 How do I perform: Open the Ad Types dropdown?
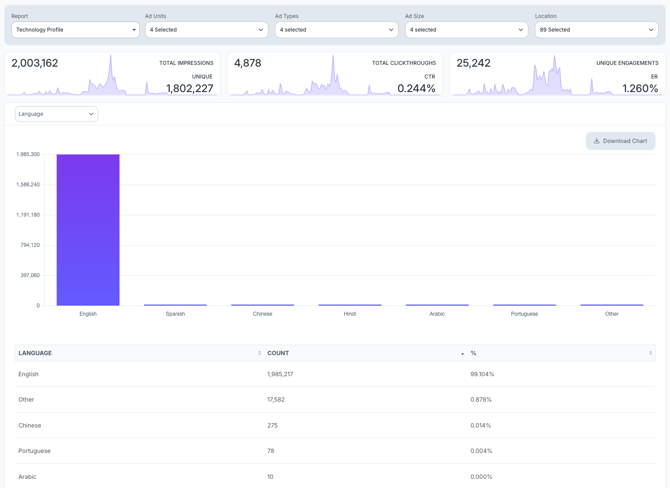[x=336, y=30]
